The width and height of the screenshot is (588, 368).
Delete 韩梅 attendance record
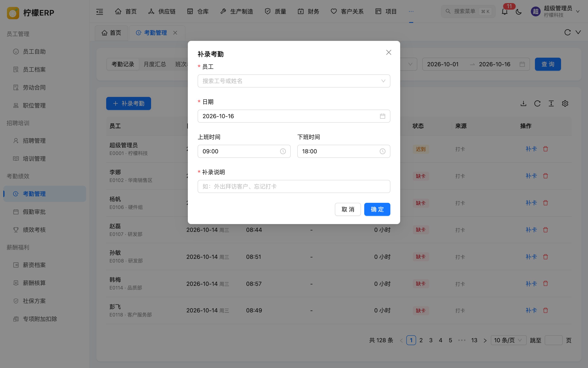(546, 284)
